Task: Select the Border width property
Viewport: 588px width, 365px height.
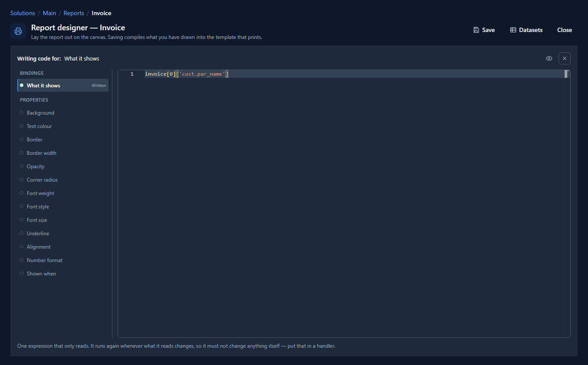Action: point(63,153)
